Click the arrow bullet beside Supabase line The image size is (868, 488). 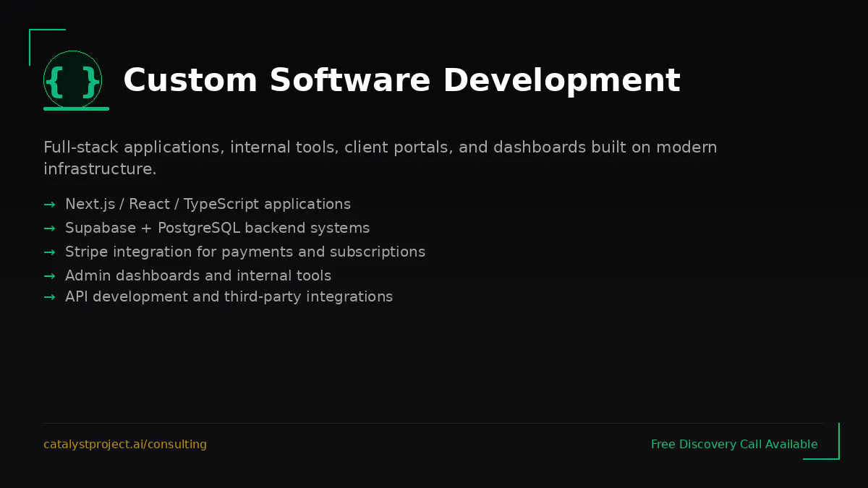click(49, 228)
